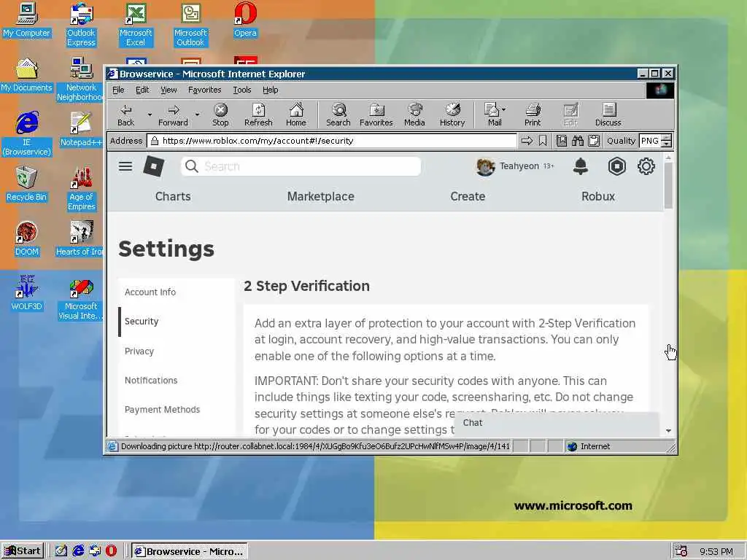
Task: Open the Tools menu
Action: 242,90
